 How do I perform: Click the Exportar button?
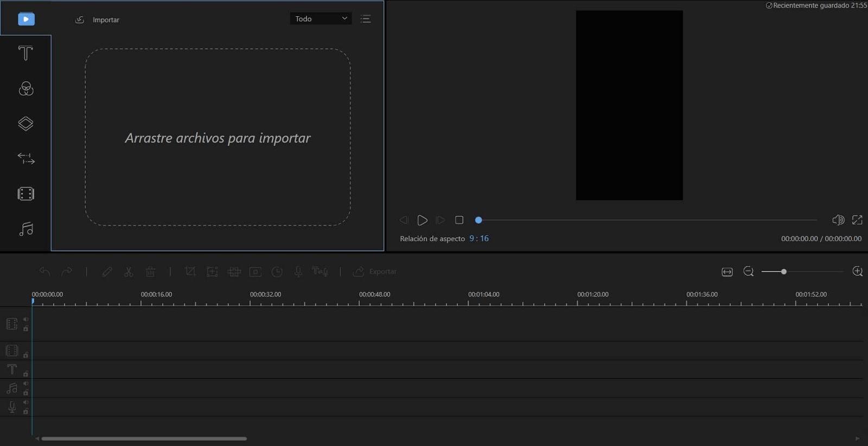tap(375, 272)
